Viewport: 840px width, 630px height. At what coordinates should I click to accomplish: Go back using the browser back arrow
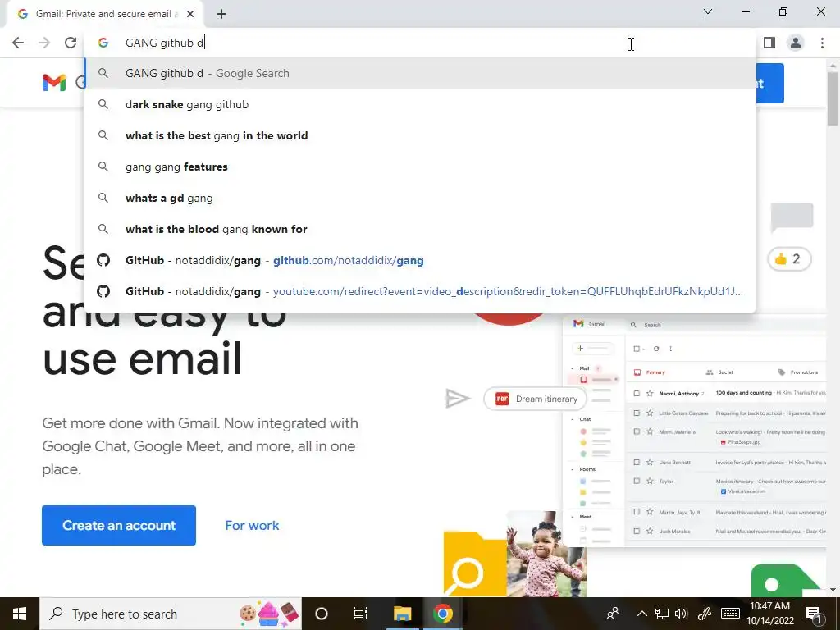coord(18,43)
